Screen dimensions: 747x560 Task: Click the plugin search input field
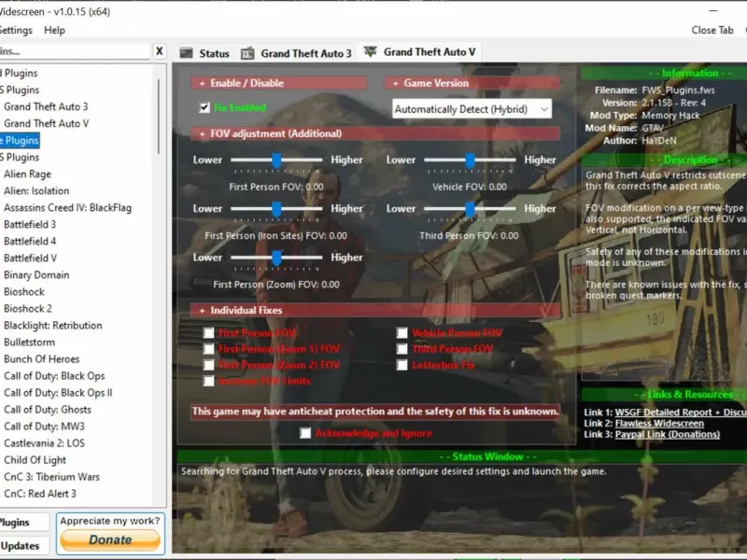pyautogui.click(x=74, y=51)
